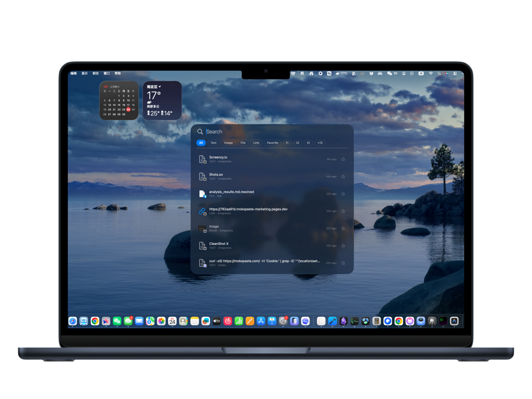Select the Favorite filter tab

pyautogui.click(x=272, y=143)
